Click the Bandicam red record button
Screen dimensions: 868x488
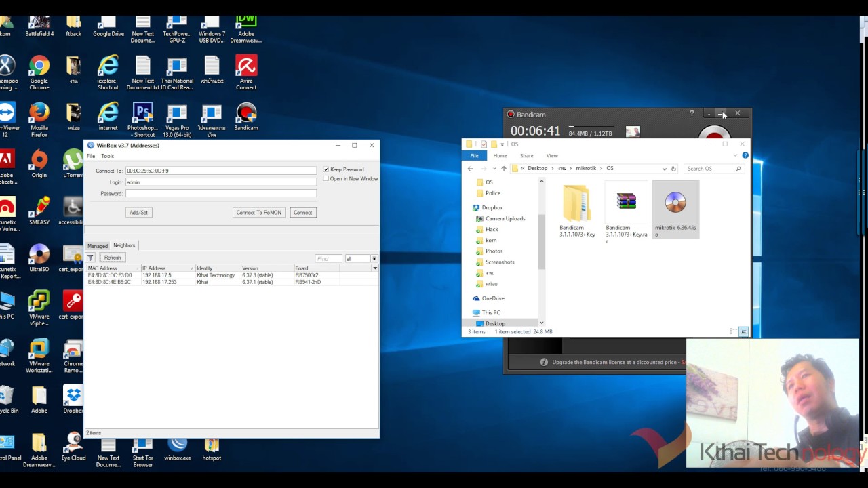(x=713, y=133)
